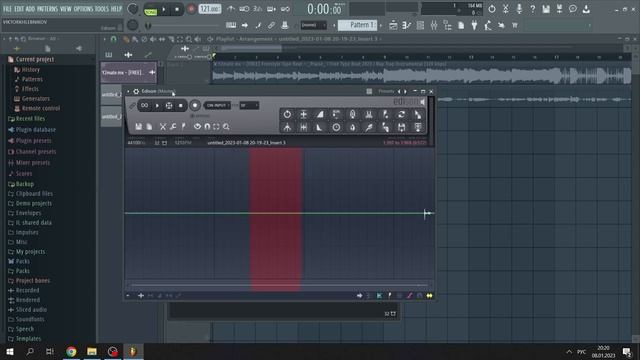Open Edison ON INPUT record mode dropdown
Image resolution: width=640 pixels, height=360 pixels.
(217, 106)
